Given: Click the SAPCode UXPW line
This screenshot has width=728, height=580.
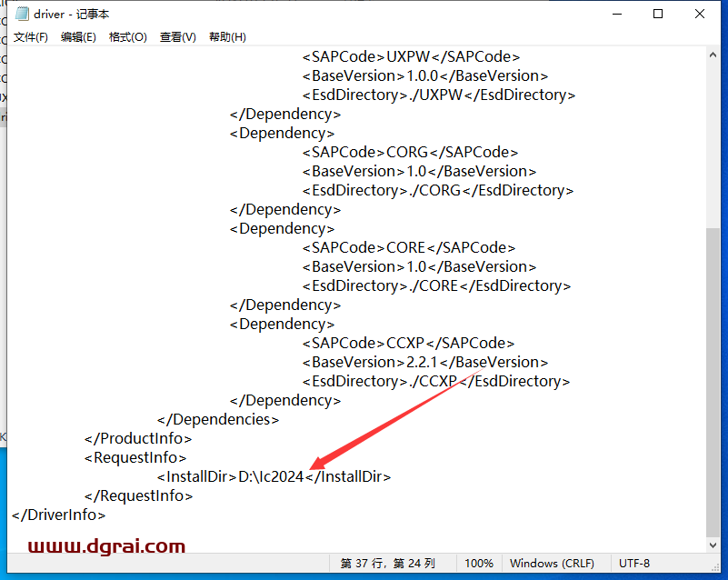Looking at the screenshot, I should point(411,56).
